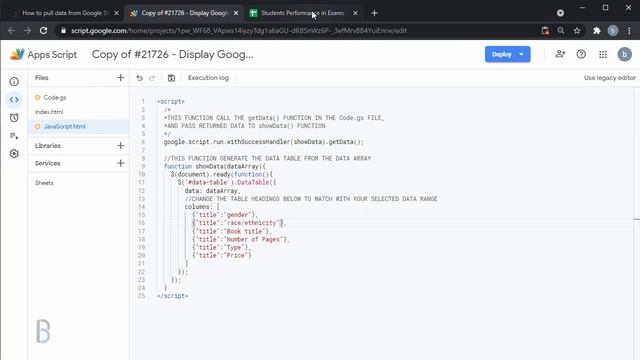Click the line containing 'Book title'
Screen dimensions: 640x360
coord(232,231)
